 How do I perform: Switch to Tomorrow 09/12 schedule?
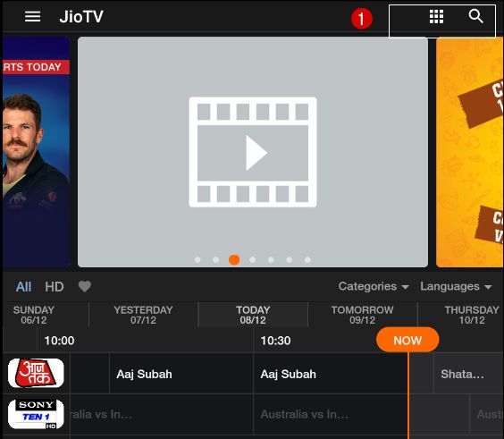pos(362,315)
